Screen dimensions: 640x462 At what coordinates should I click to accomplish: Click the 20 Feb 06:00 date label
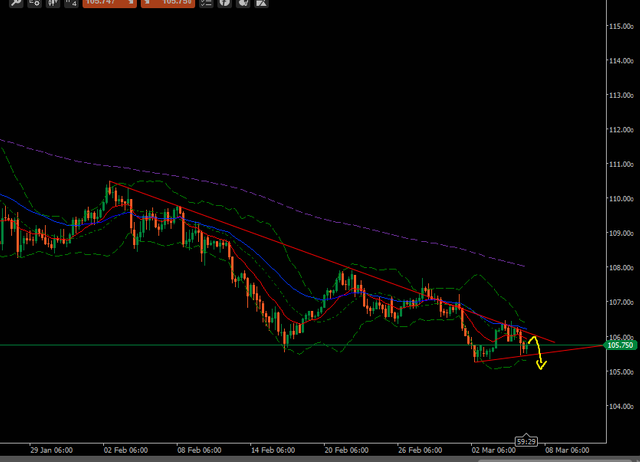[347, 450]
